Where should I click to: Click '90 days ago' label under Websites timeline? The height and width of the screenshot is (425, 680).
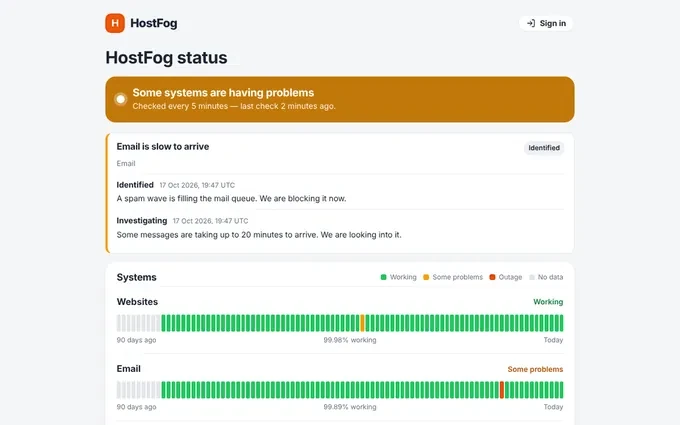[x=136, y=340]
